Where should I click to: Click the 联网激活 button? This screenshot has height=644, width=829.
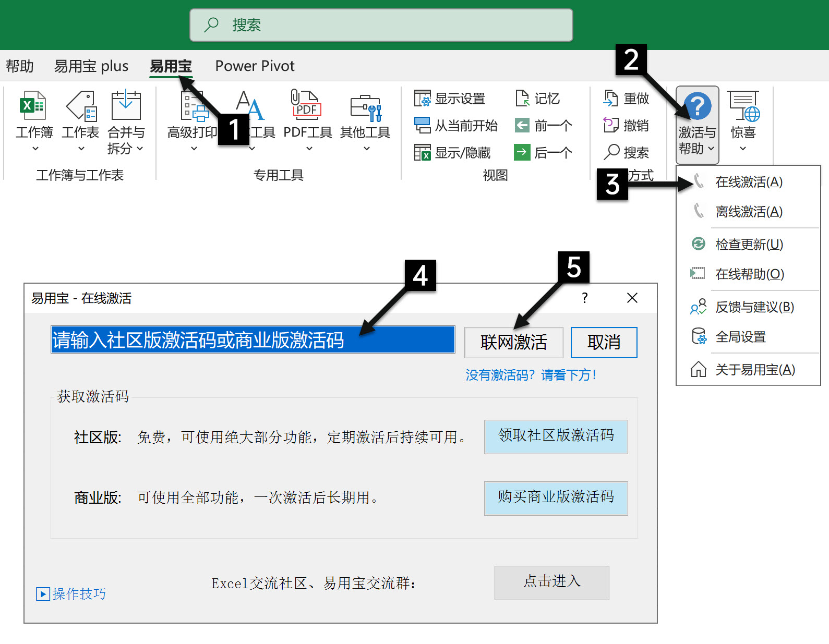pyautogui.click(x=514, y=343)
